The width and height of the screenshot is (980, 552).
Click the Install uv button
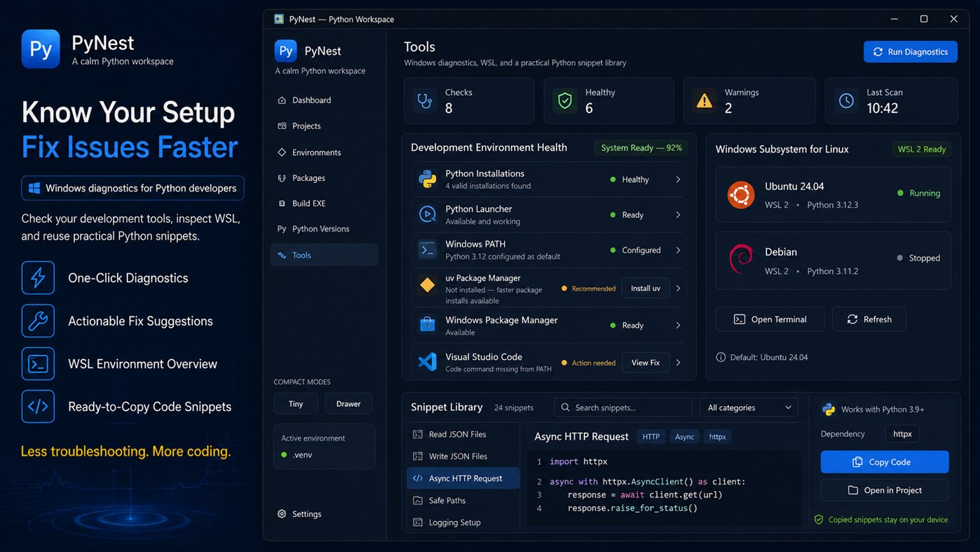click(646, 288)
